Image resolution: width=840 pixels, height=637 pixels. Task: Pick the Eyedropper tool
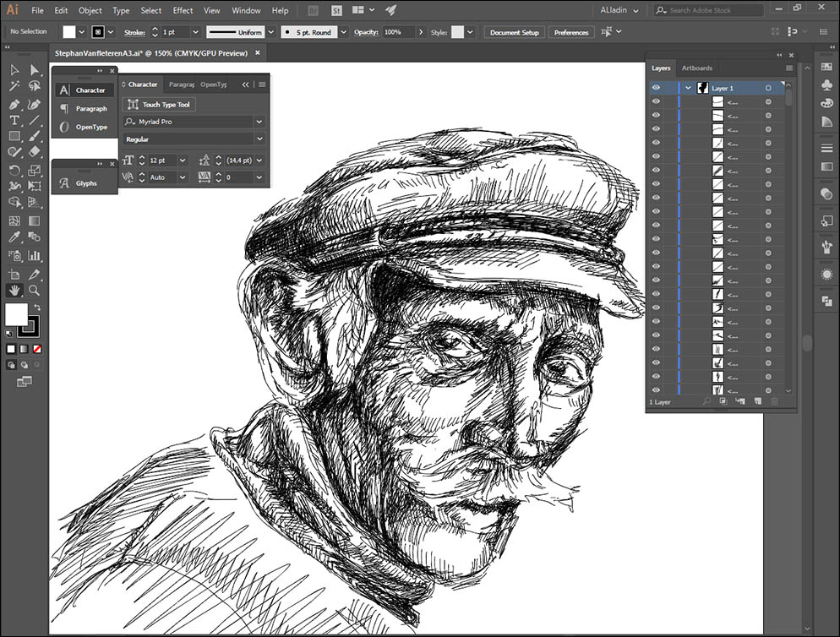pyautogui.click(x=14, y=238)
